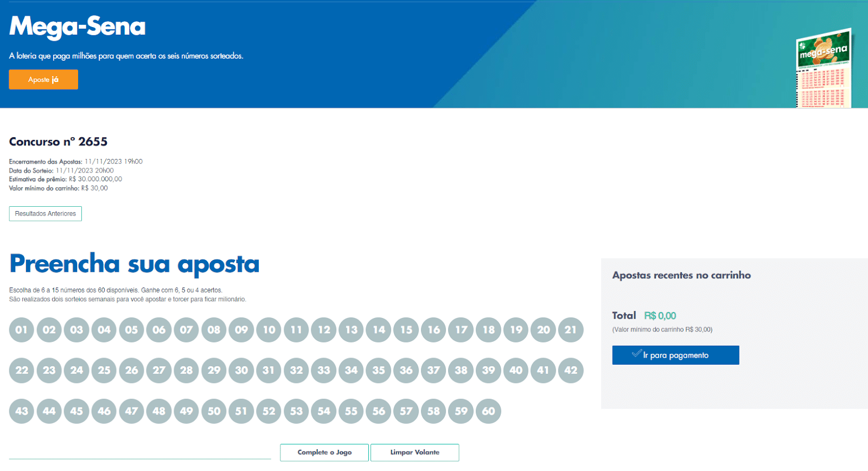Pick number 59
This screenshot has height=471, width=868.
(461, 411)
